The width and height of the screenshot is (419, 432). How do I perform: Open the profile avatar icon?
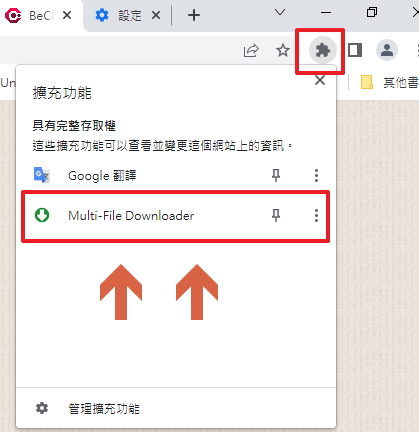click(387, 50)
